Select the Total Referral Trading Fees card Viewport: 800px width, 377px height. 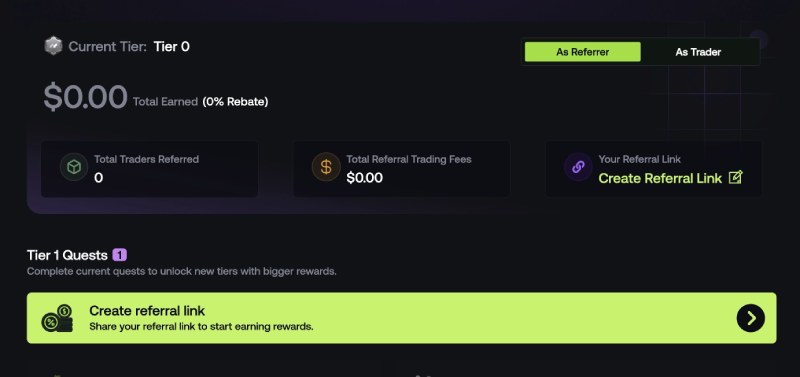click(x=402, y=169)
